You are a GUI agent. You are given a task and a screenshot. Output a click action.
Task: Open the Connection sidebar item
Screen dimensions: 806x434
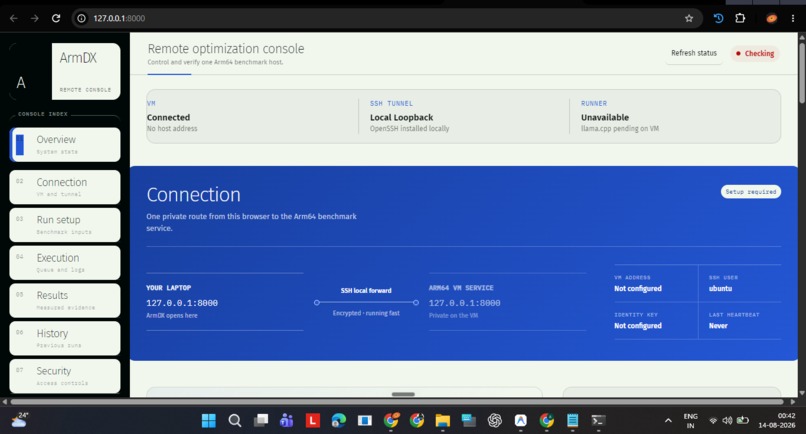pos(65,187)
